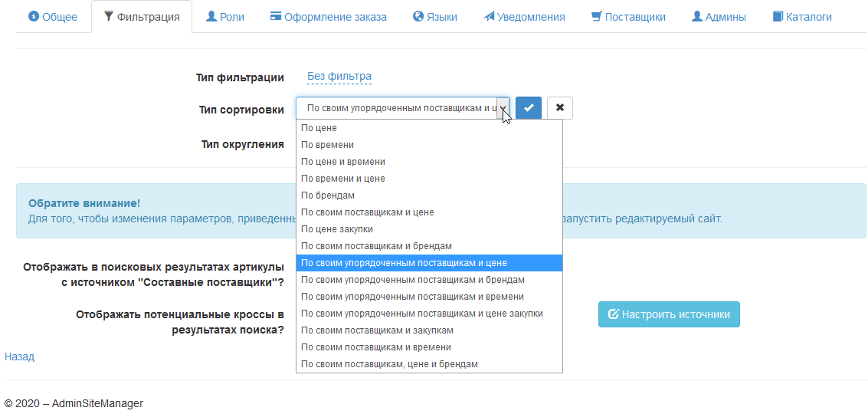Open the Админы tab

coord(719,17)
